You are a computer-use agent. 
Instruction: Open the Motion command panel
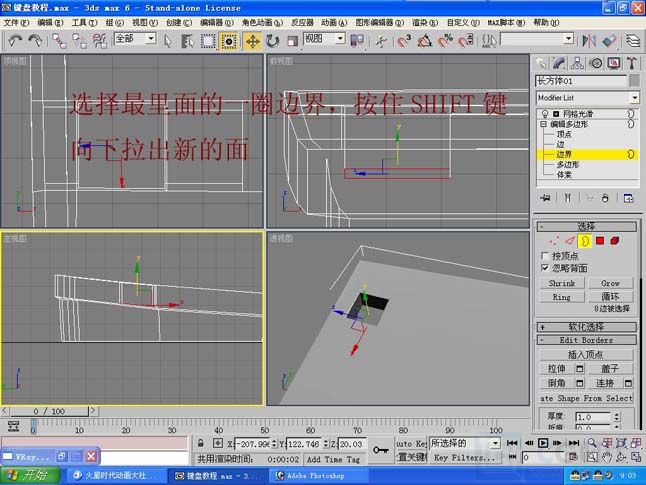pyautogui.click(x=596, y=63)
